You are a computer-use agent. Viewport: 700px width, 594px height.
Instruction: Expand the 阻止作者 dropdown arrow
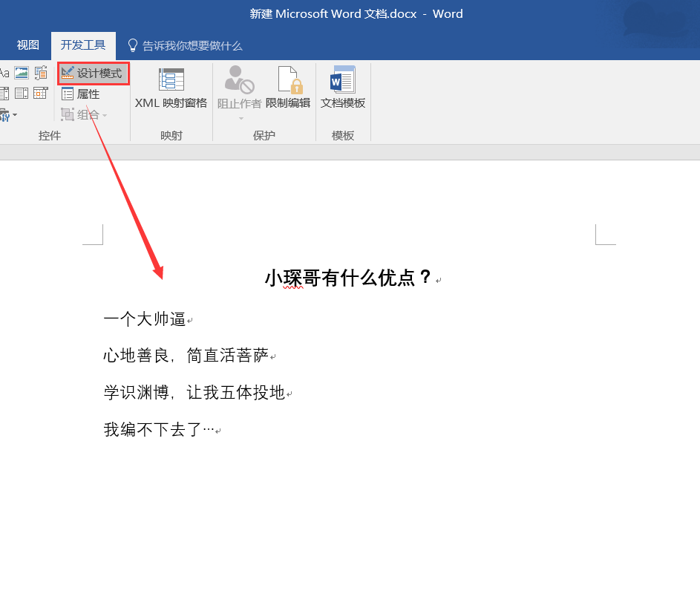(x=241, y=118)
